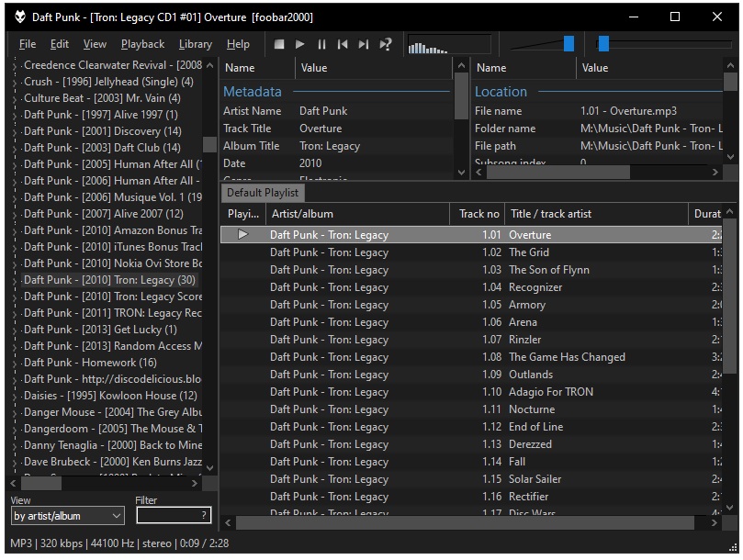
Task: Select the Default Playlist tab
Action: (x=263, y=193)
